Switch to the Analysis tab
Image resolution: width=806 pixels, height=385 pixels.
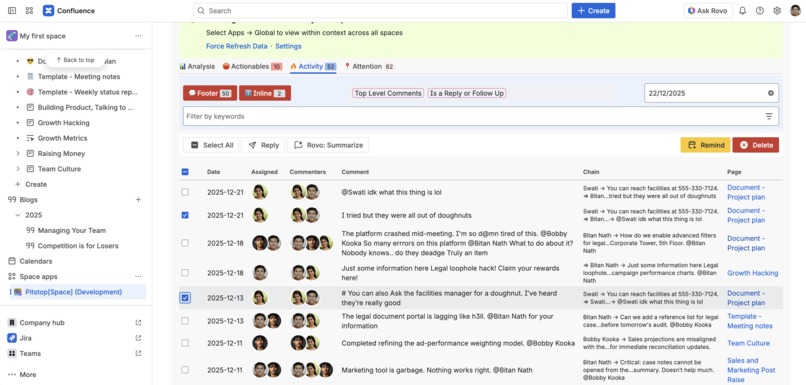[x=197, y=66]
